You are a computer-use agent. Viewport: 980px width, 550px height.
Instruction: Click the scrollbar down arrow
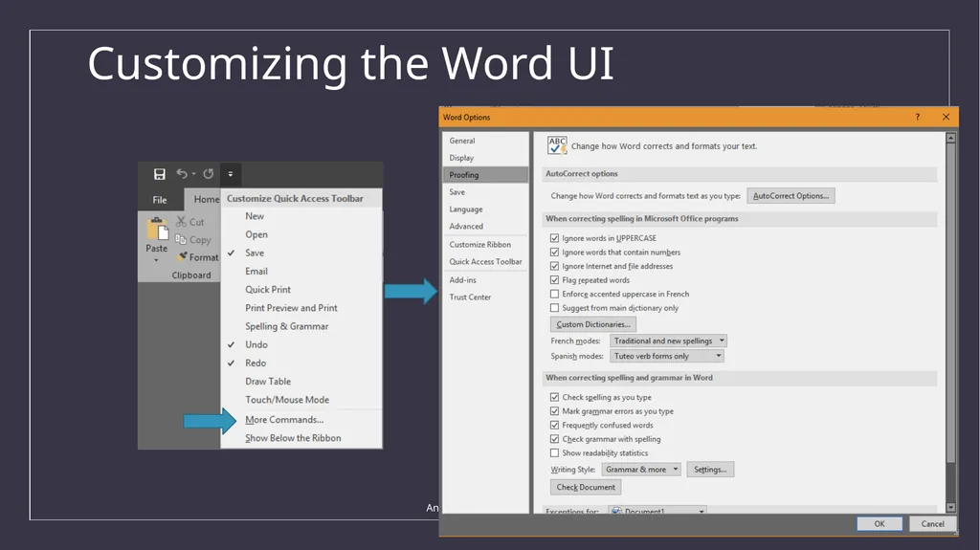[x=950, y=508]
